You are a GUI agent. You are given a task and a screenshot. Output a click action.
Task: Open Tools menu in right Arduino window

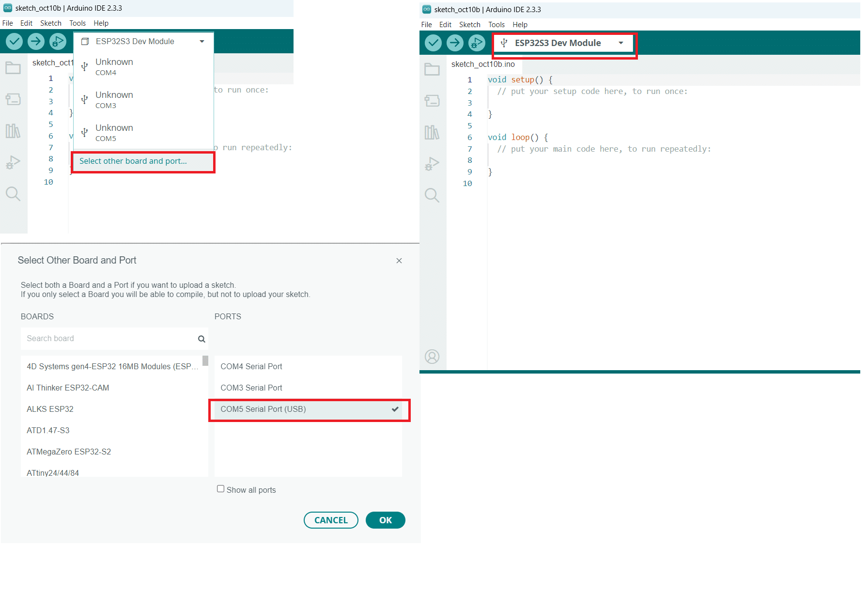pos(496,25)
